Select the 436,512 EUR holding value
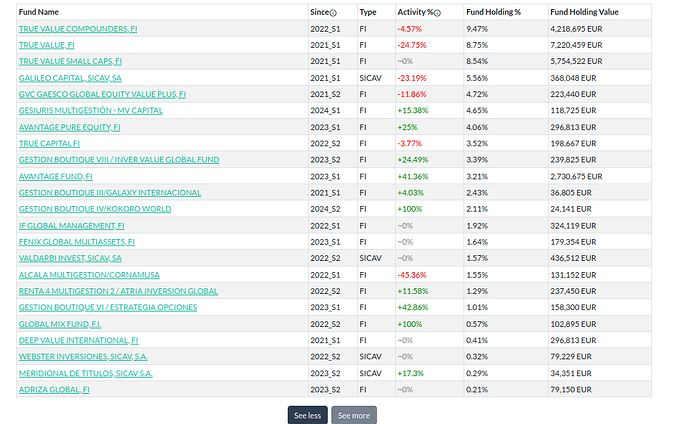 pos(573,259)
